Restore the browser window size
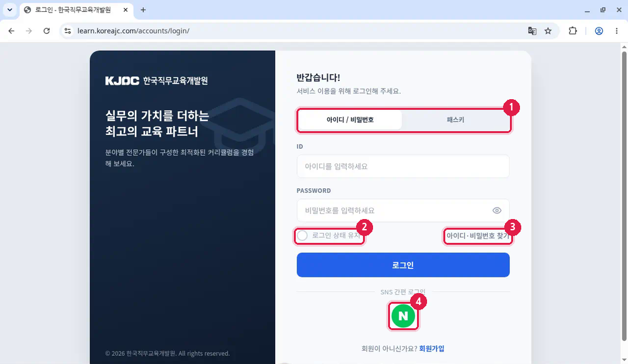628x364 pixels. point(603,9)
